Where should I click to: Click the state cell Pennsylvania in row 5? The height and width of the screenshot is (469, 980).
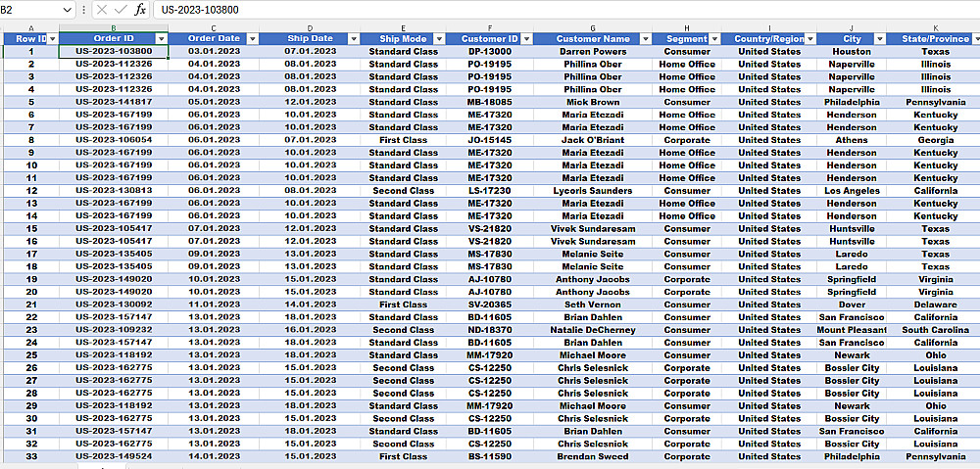pos(933,103)
